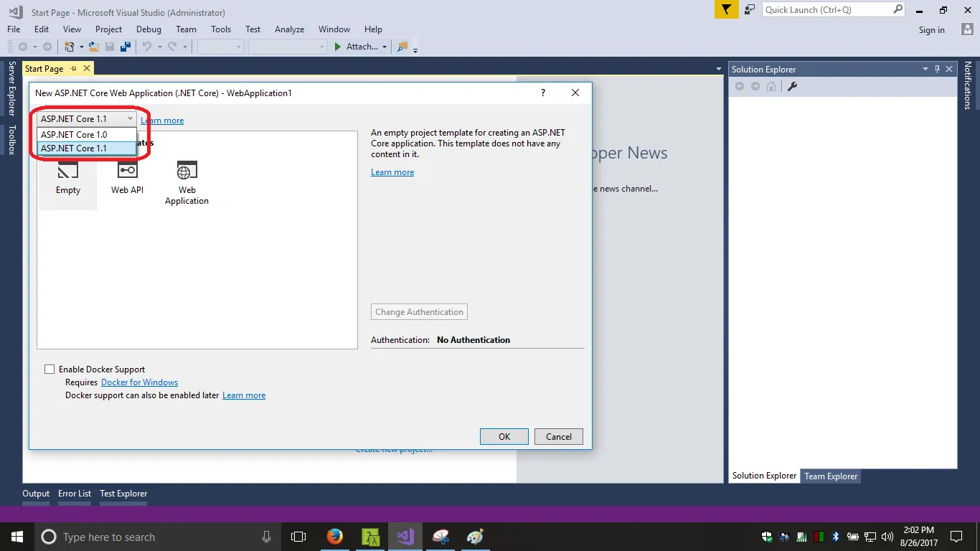Screen dimensions: 980x551
Task: Click the Navigate Forward toolbar icon
Action: click(x=47, y=47)
